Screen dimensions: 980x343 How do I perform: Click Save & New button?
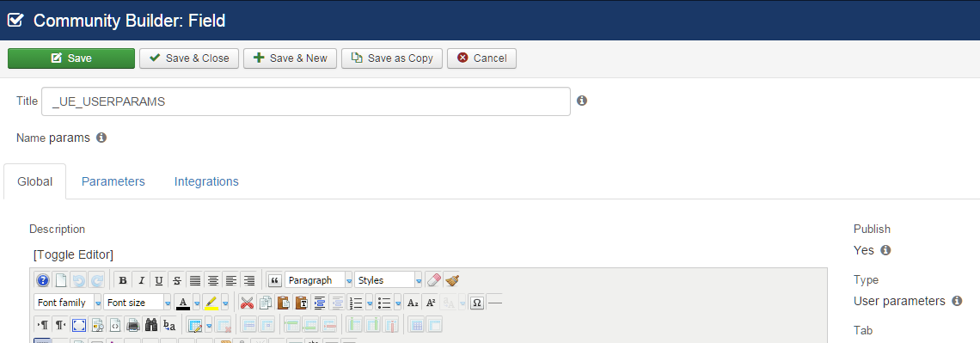coord(290,58)
